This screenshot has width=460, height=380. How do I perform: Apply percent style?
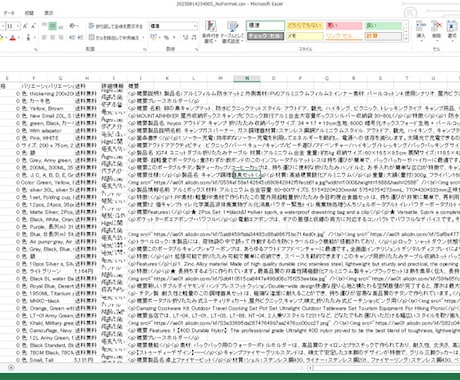166,38
